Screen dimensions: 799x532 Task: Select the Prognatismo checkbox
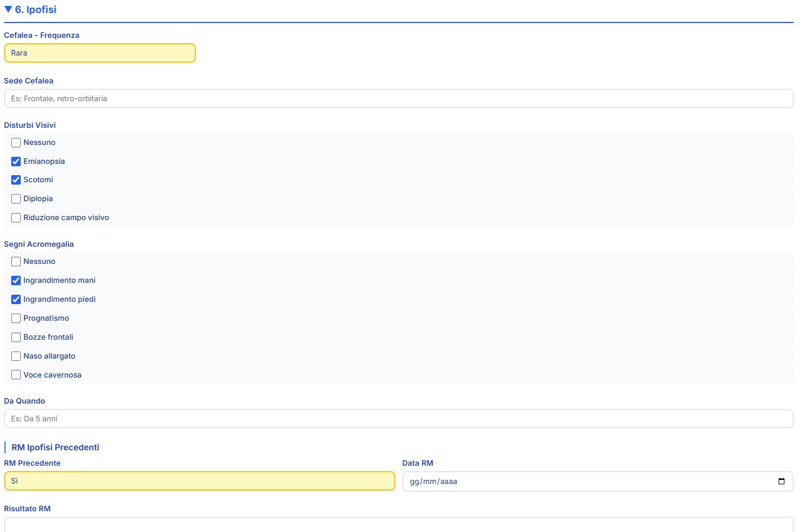[x=16, y=318]
